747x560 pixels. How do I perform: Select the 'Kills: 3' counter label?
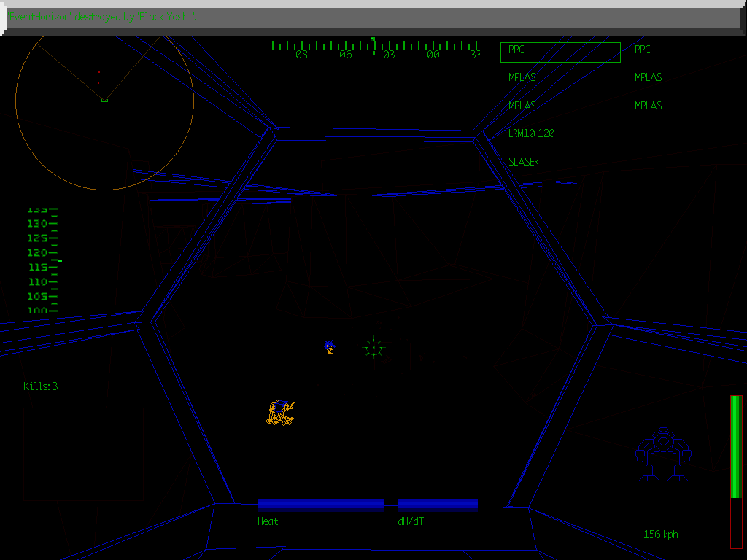[x=42, y=386]
